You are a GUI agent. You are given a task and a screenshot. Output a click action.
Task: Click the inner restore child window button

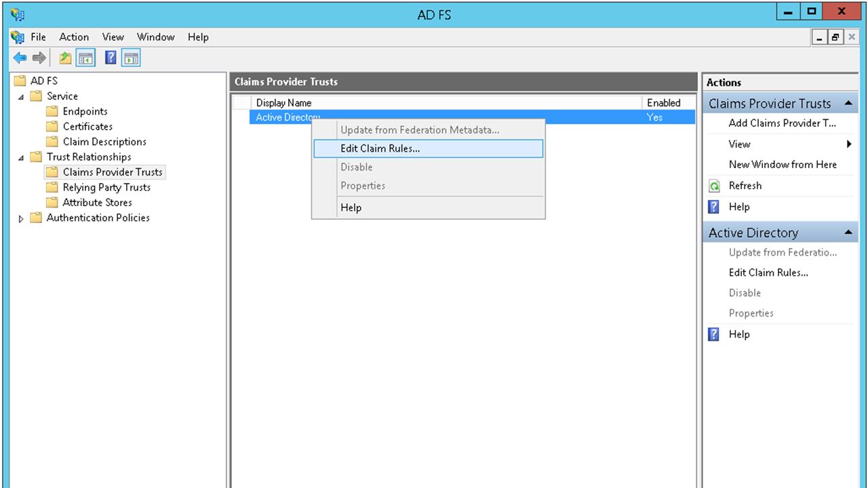click(x=835, y=37)
